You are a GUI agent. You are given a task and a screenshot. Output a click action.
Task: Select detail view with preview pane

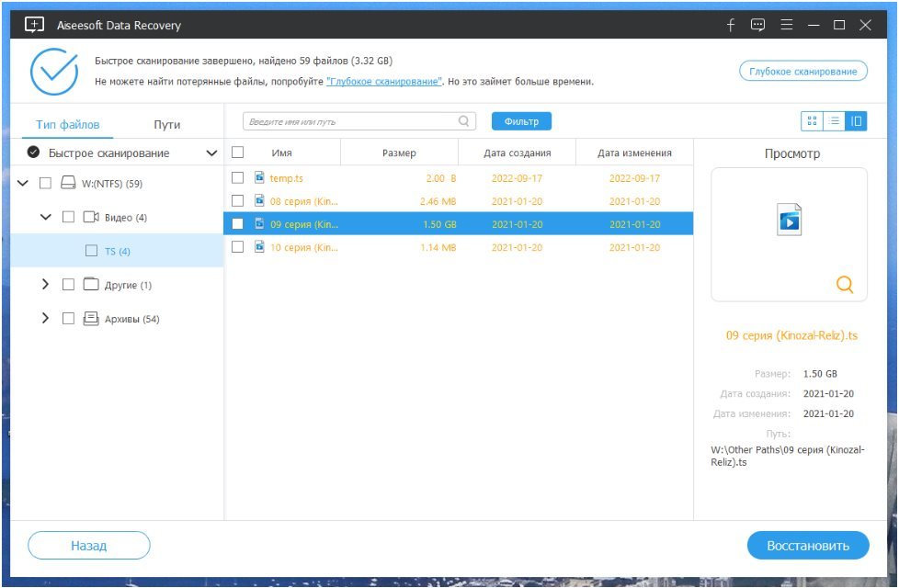tap(856, 121)
